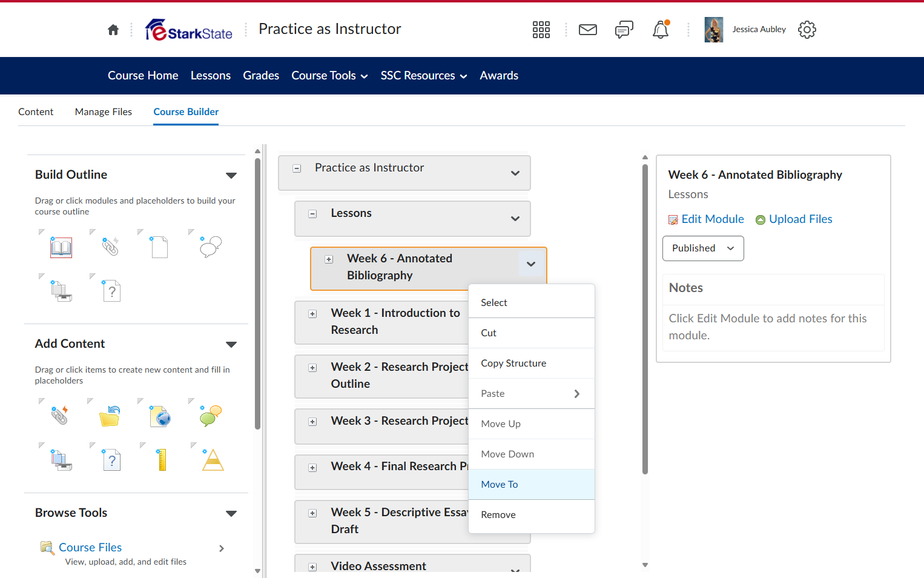Expand Week 1 - Introduction to Research module
The image size is (924, 578).
312,314
